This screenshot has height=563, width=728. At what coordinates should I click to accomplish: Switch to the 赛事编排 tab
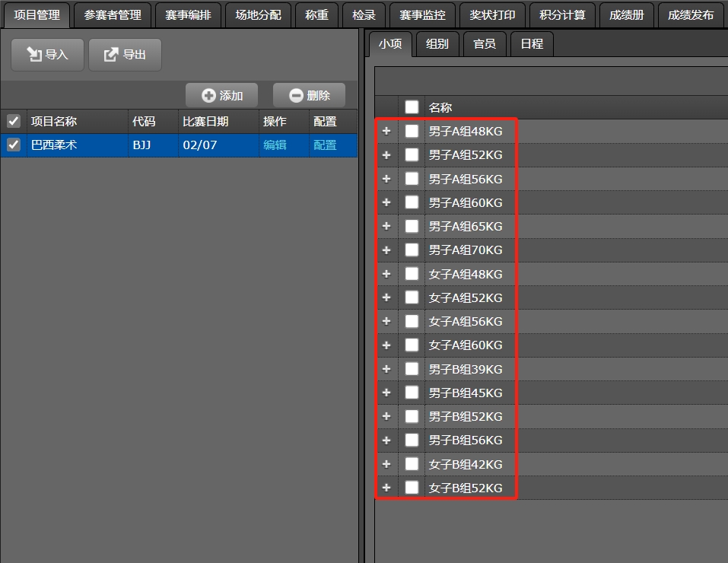[x=188, y=14]
